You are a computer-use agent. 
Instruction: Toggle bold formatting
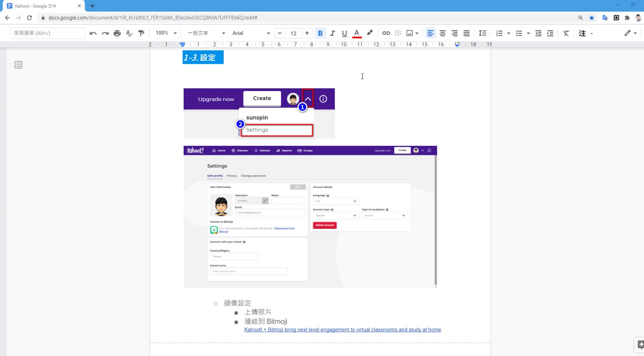[320, 33]
